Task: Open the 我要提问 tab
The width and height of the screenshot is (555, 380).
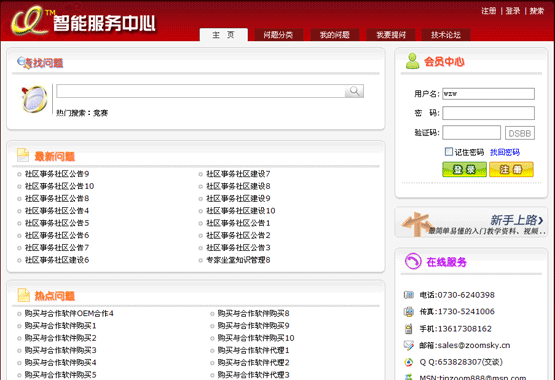Action: click(391, 35)
